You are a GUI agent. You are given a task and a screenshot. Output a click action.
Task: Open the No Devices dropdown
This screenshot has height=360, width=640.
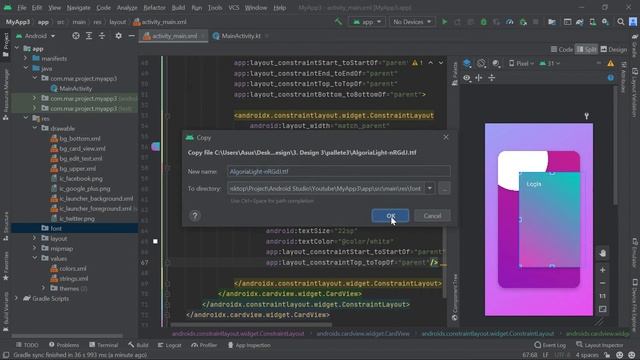[412, 22]
